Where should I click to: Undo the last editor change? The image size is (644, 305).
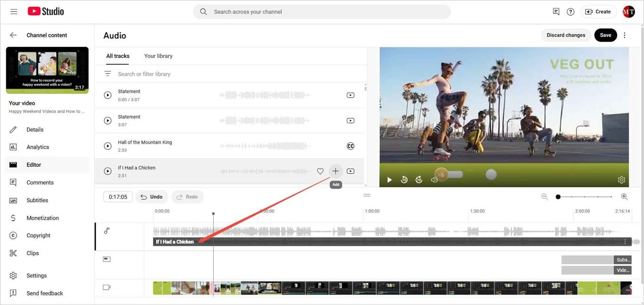152,196
